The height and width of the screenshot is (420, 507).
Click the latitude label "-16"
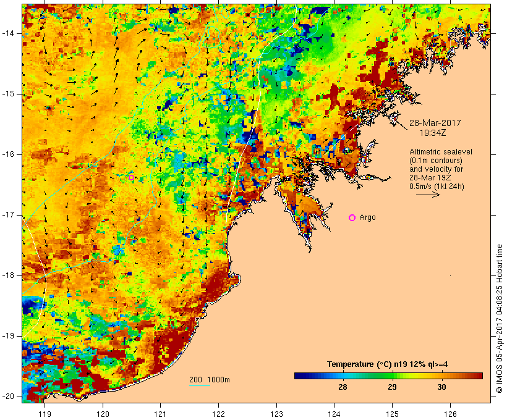[8, 154]
